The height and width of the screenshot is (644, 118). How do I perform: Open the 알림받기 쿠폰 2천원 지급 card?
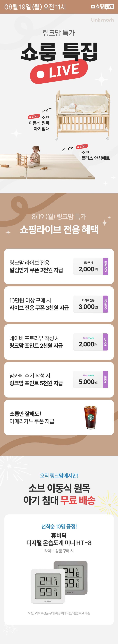[59, 266]
